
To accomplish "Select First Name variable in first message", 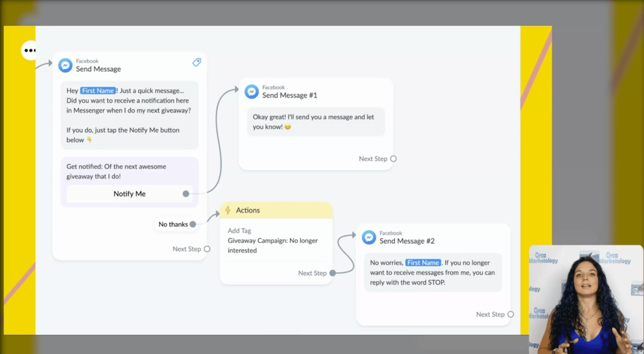I will pos(98,91).
